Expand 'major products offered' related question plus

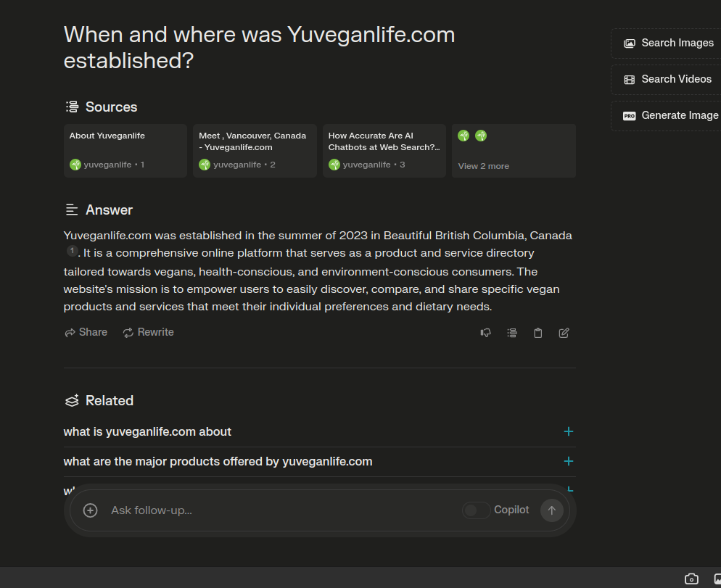coord(569,461)
